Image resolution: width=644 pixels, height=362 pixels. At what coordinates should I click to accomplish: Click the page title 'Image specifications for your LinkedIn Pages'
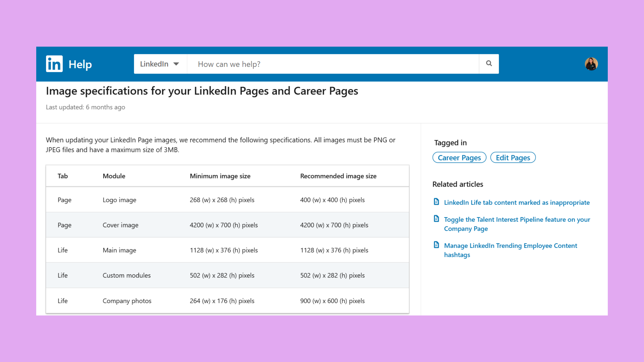tap(202, 91)
